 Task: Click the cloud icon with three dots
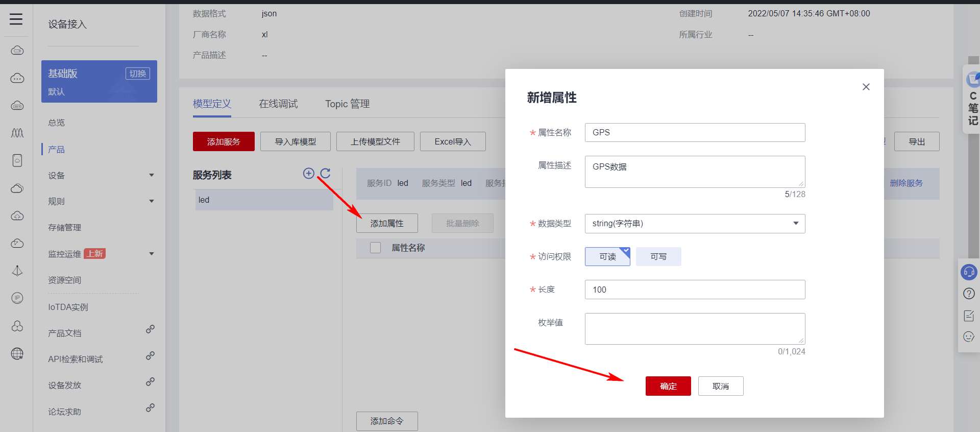coord(17,78)
